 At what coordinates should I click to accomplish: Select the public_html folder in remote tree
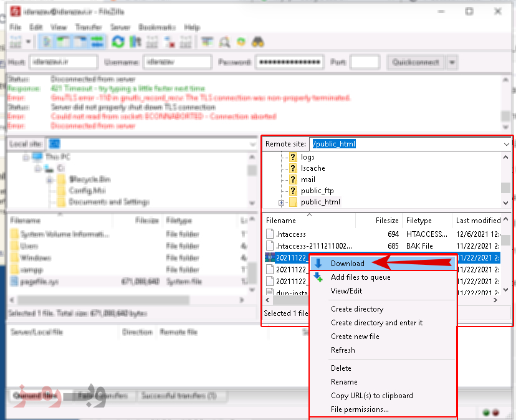[x=320, y=202]
